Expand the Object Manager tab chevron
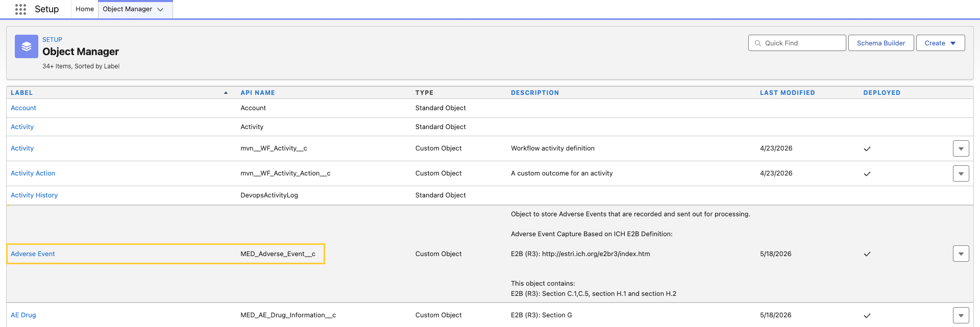 tap(160, 10)
